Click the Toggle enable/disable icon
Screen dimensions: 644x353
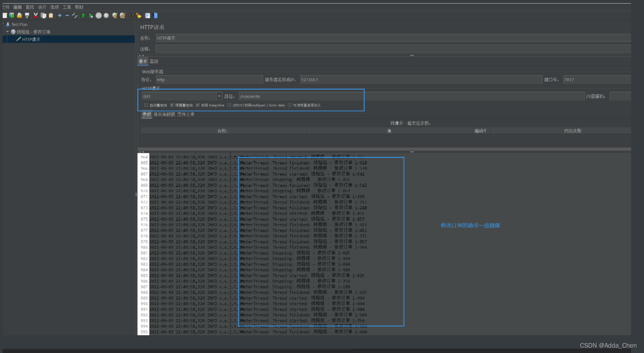75,16
